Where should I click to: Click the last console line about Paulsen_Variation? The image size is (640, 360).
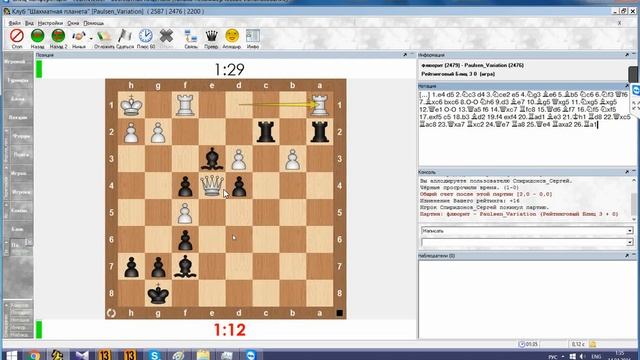(519, 214)
